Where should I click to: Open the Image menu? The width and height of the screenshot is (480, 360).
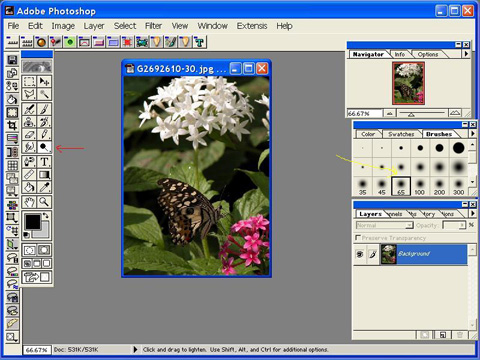tap(63, 26)
